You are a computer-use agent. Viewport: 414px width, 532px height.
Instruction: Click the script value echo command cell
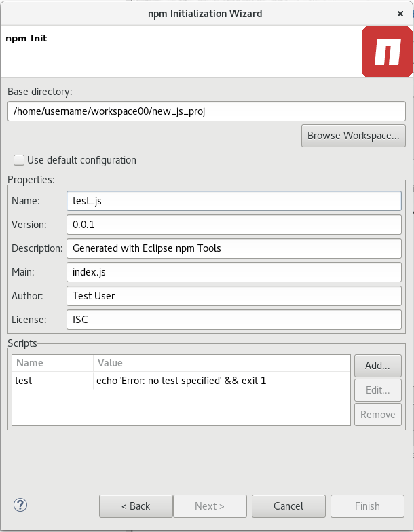(181, 381)
